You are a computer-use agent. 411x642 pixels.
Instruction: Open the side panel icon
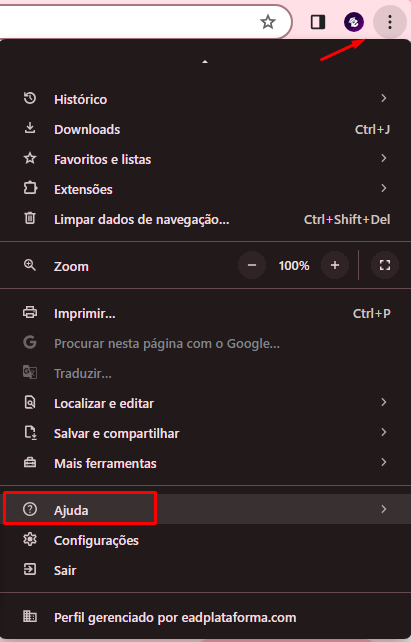coord(318,22)
